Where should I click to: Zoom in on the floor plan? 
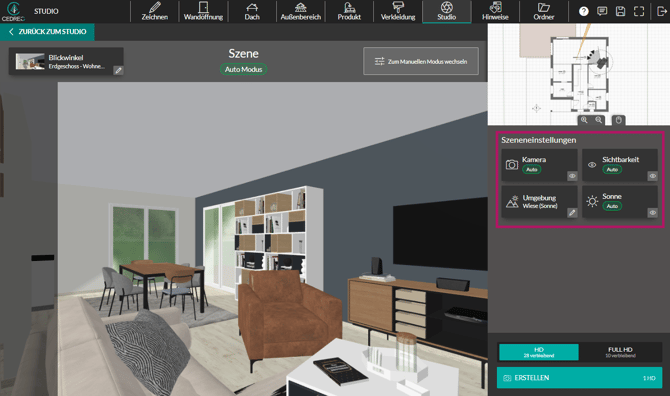(x=584, y=120)
